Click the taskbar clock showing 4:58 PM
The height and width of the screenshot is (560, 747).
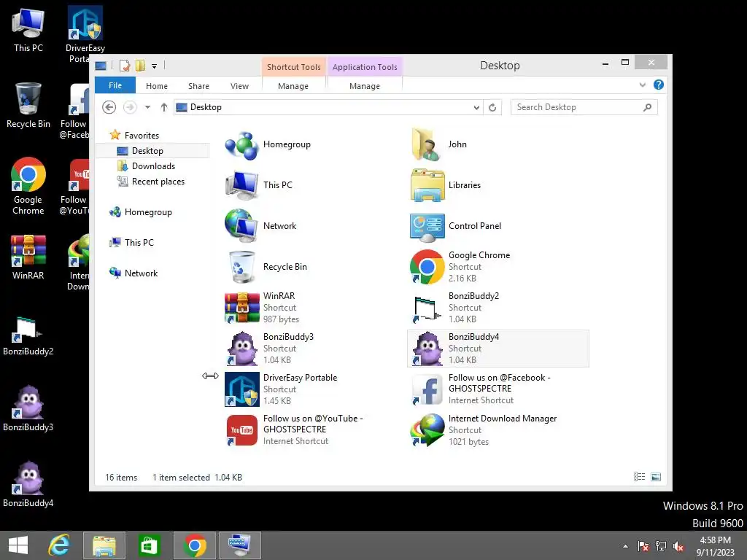tap(715, 546)
